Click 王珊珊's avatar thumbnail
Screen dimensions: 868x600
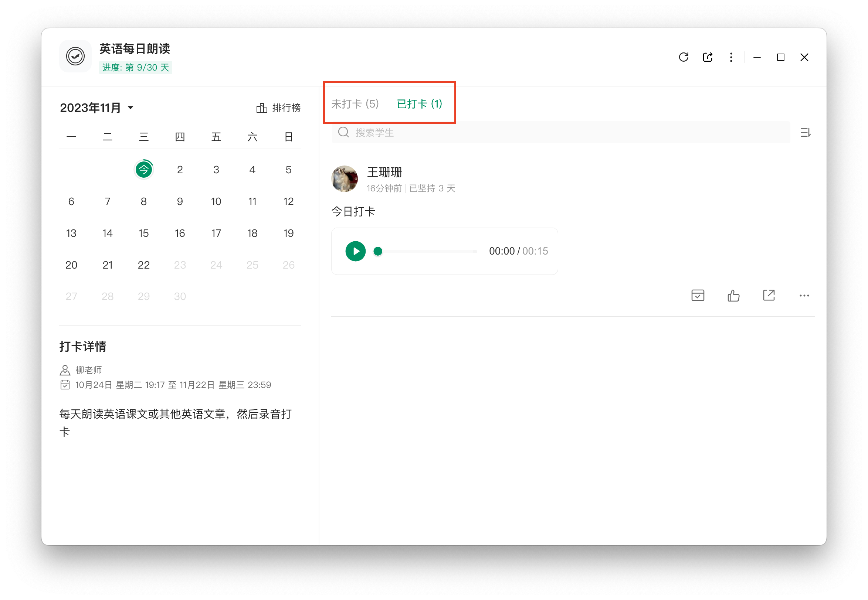345,179
